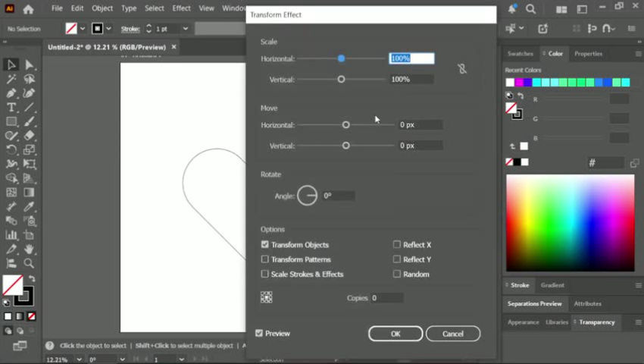This screenshot has height=364, width=644.
Task: Click the Home icon
Action: point(28,8)
